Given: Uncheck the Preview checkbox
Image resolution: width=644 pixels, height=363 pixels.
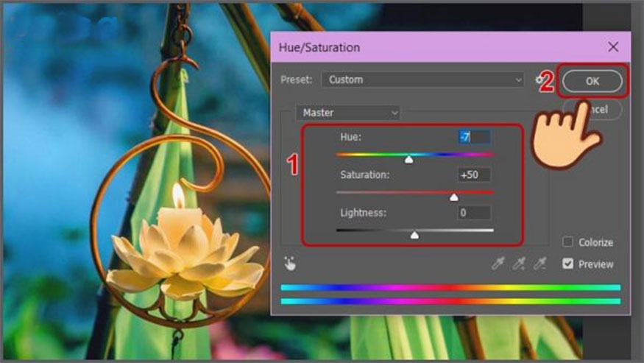Looking at the screenshot, I should coord(567,264).
